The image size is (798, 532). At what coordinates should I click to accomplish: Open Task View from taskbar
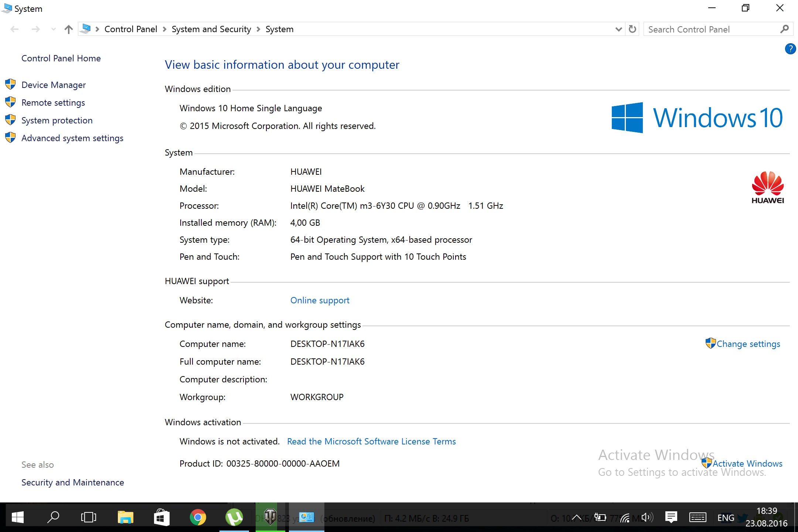tap(89, 517)
